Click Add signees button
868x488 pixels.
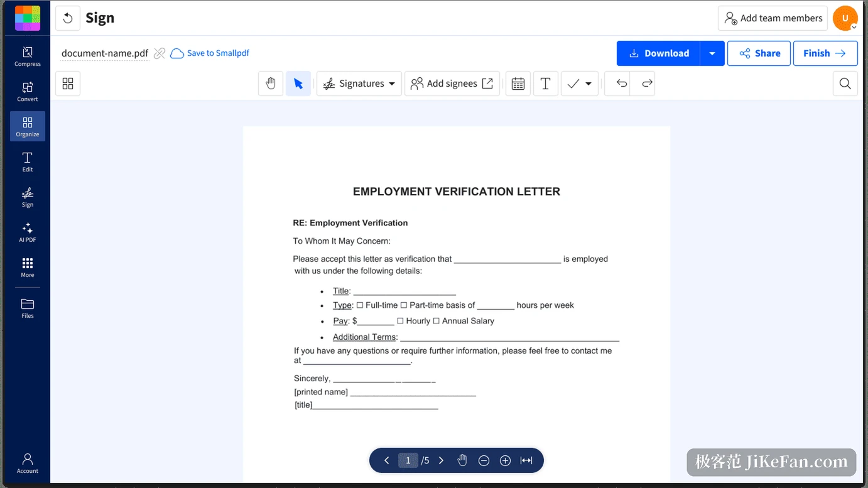(452, 84)
